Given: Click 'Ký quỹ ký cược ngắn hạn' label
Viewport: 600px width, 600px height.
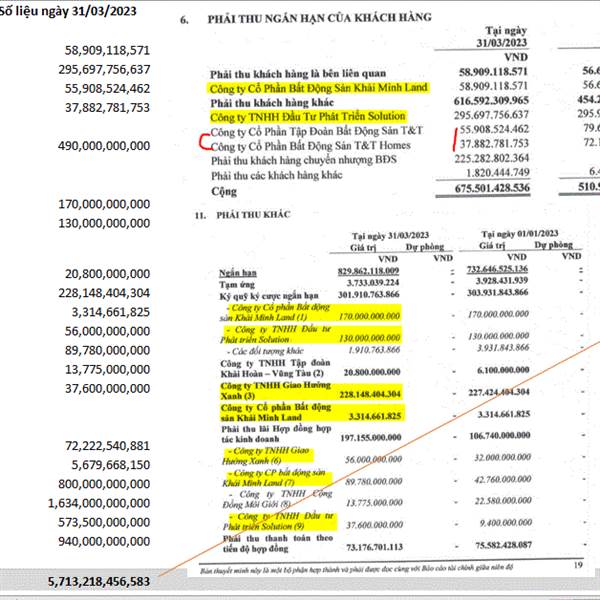Looking at the screenshot, I should tap(269, 296).
